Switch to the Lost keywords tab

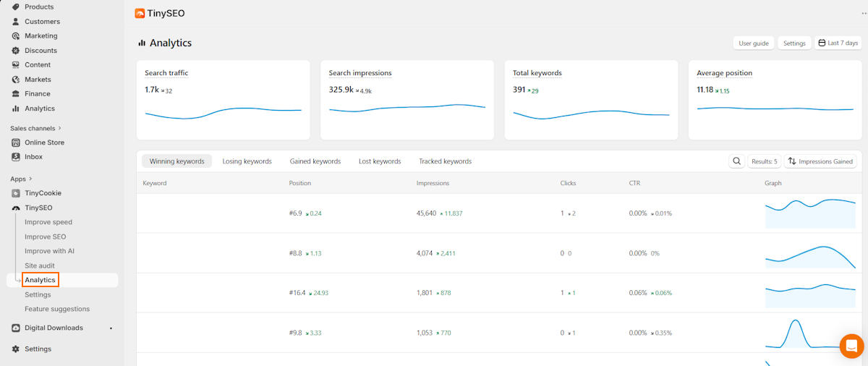380,161
